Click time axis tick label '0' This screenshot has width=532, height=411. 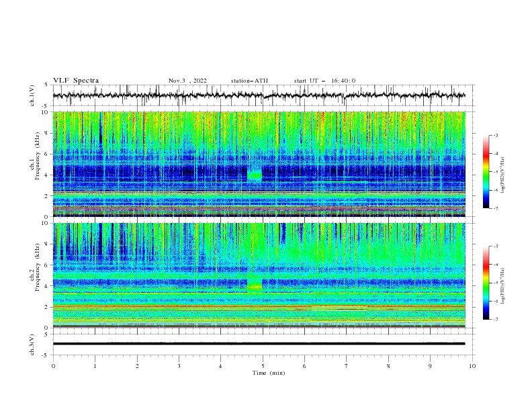pyautogui.click(x=53, y=366)
